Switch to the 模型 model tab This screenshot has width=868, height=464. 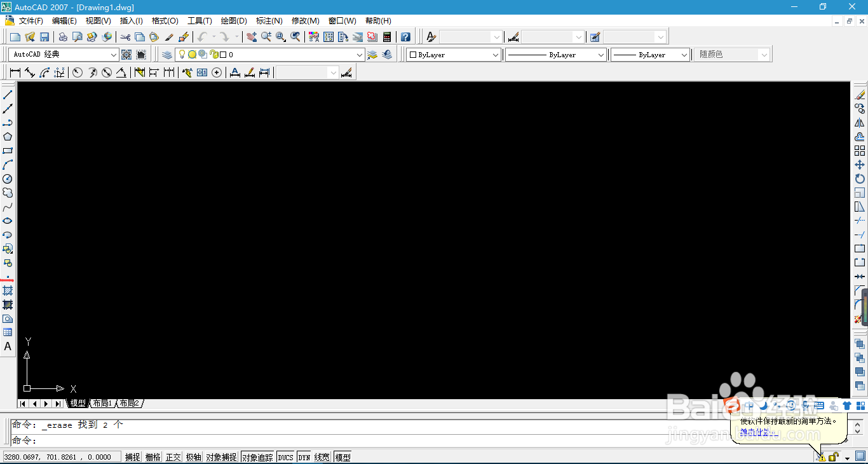(x=78, y=404)
